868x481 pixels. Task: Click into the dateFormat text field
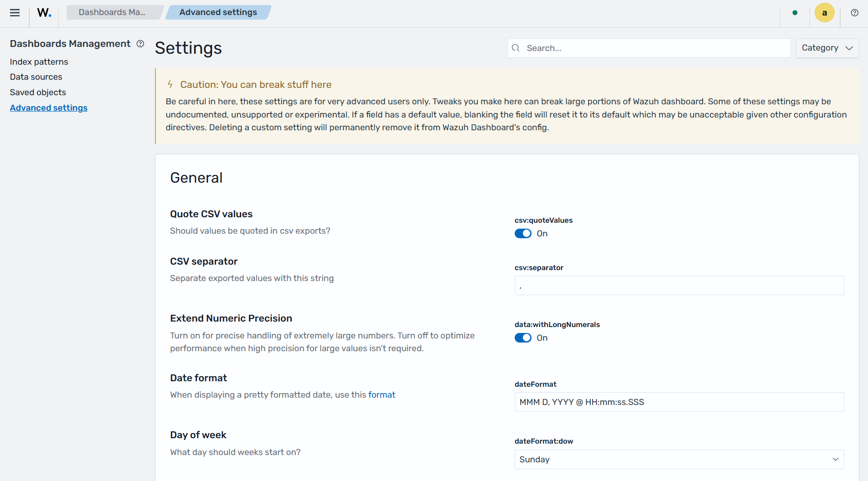(x=679, y=402)
